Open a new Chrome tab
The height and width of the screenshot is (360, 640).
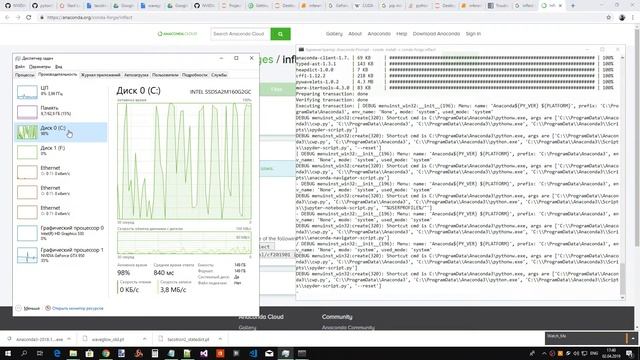click(573, 6)
